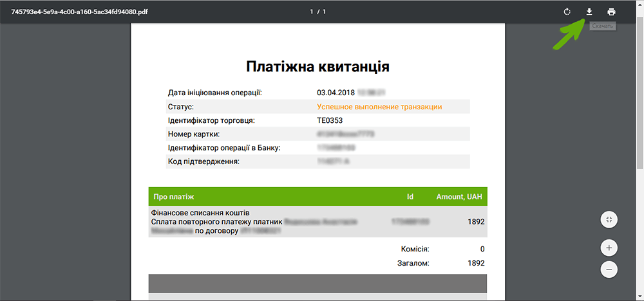Zoom out with the minus button
The image size is (644, 301).
609,269
